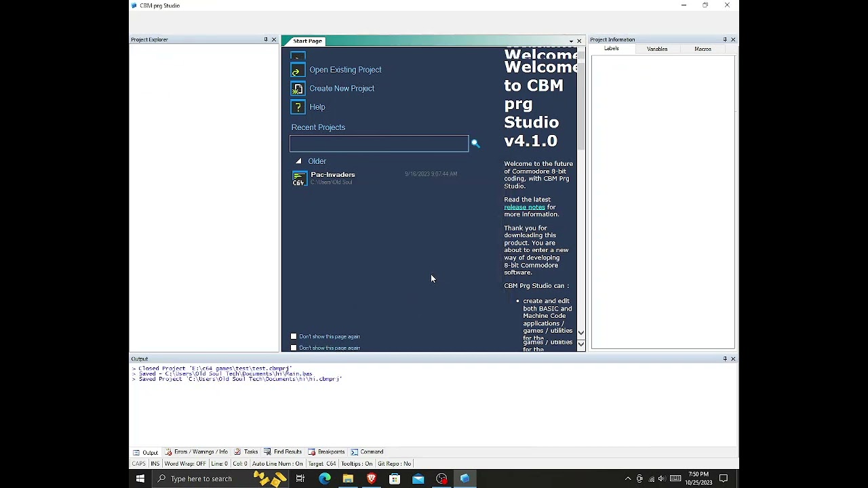Image resolution: width=868 pixels, height=488 pixels.
Task: Click the 'Recent Projects' heading
Action: pyautogui.click(x=318, y=127)
